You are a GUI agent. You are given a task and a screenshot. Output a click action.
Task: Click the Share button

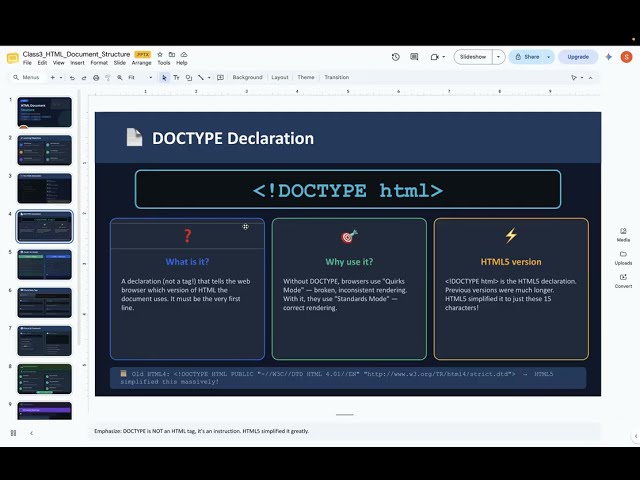[527, 57]
